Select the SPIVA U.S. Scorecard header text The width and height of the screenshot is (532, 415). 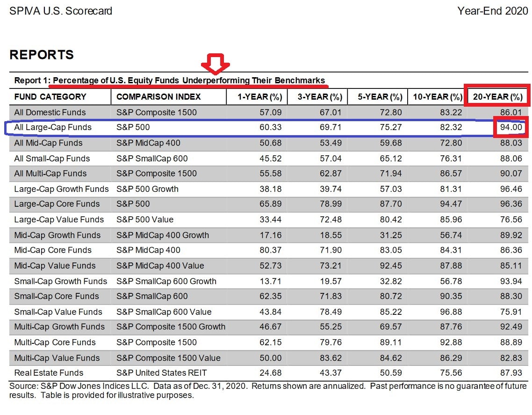coord(61,11)
